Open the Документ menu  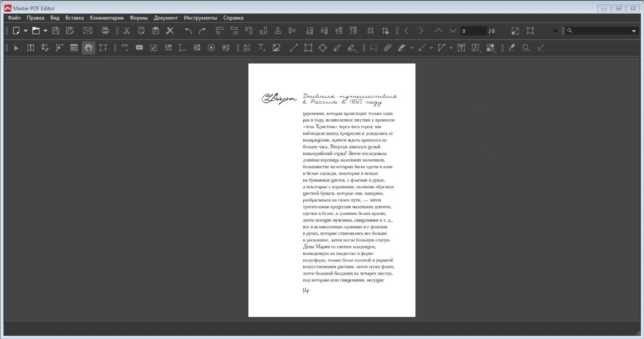[x=166, y=18]
